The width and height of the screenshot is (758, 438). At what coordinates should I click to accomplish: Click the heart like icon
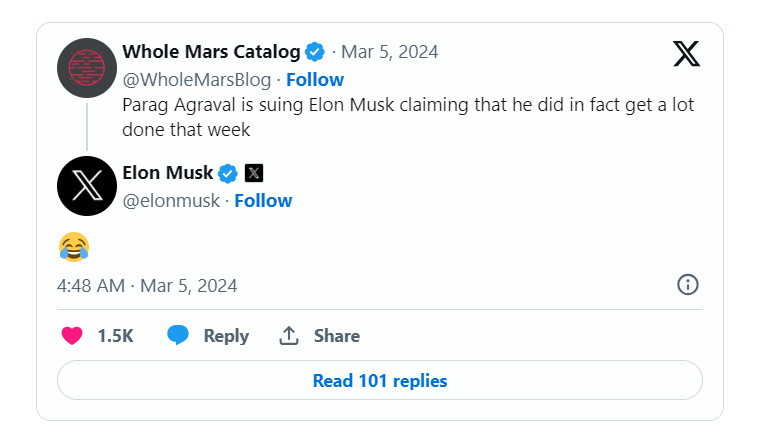coord(72,336)
